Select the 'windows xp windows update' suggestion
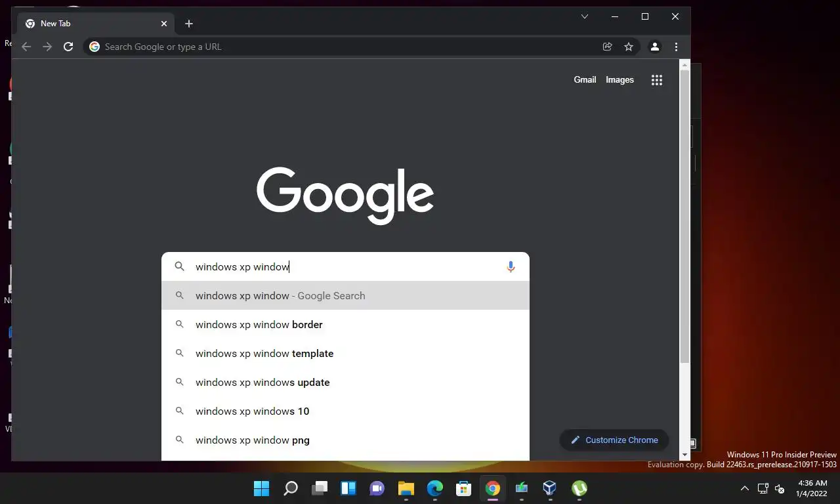 pos(345,382)
